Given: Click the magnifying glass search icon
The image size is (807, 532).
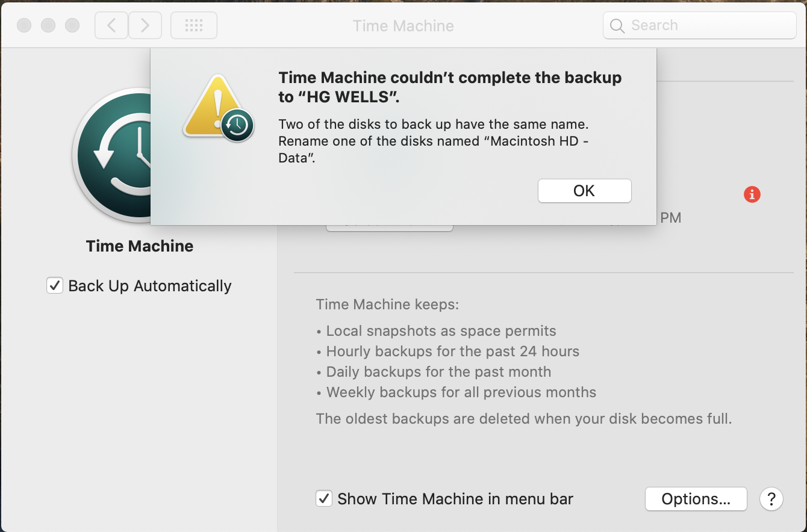Looking at the screenshot, I should pyautogui.click(x=617, y=26).
